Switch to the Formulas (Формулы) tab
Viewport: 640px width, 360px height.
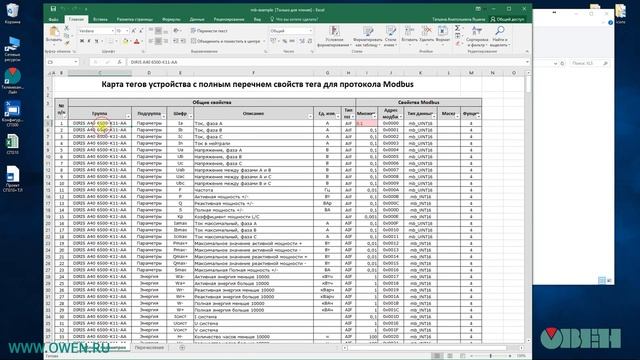171,19
